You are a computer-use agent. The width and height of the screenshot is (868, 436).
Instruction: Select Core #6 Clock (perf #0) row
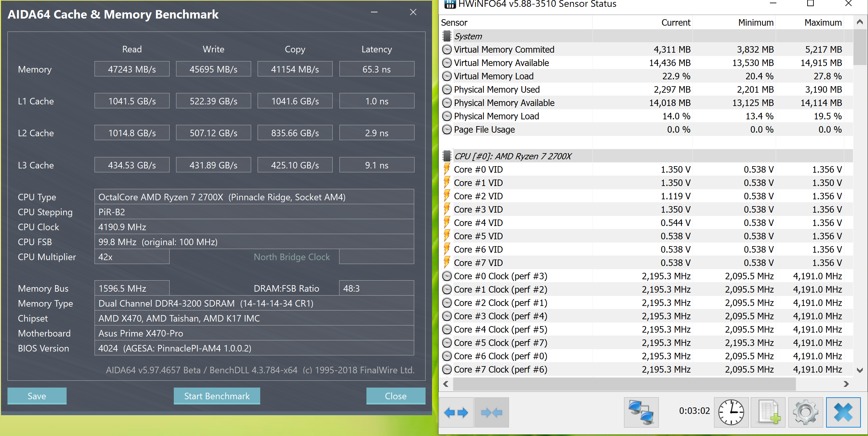[x=646, y=356]
